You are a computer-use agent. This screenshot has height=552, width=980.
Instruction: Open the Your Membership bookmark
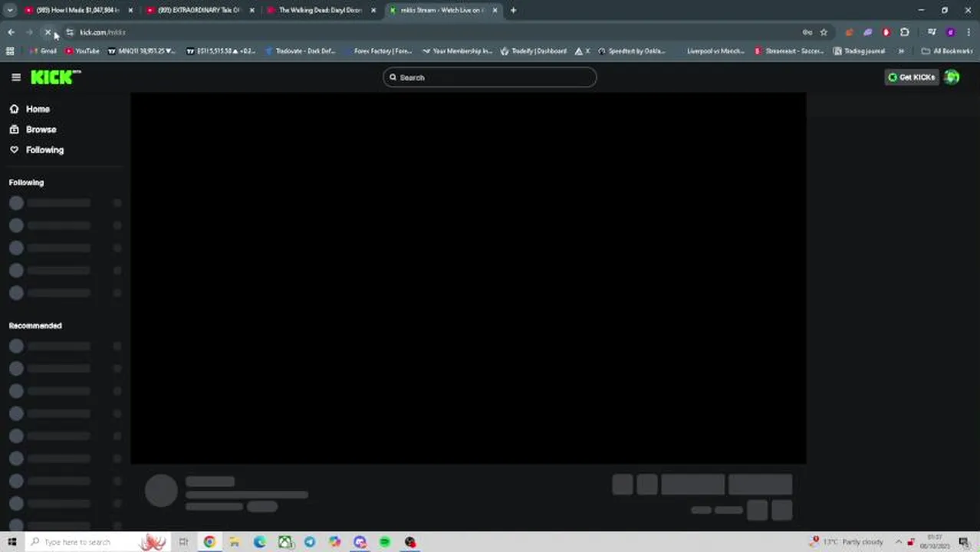point(457,51)
